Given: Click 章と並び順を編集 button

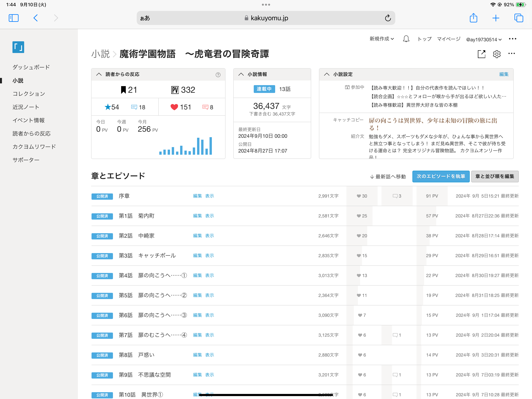Looking at the screenshot, I should point(494,176).
